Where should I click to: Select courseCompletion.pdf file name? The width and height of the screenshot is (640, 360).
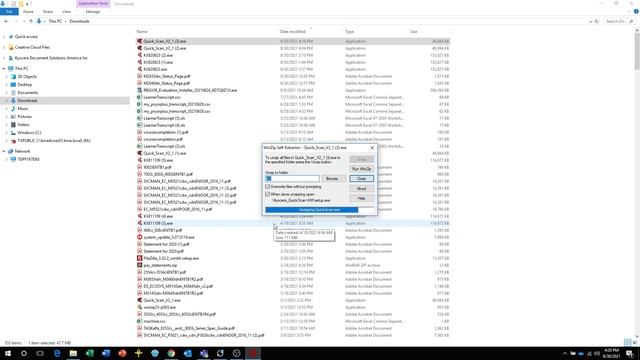163,139
